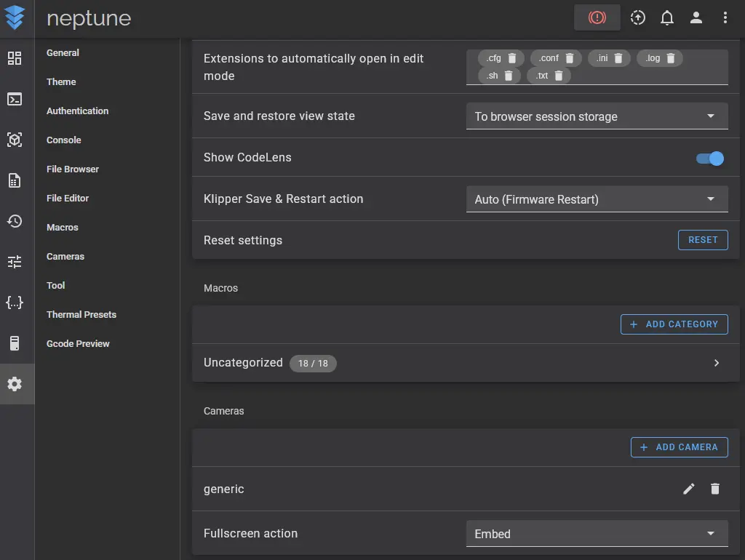The width and height of the screenshot is (745, 560).
Task: Click the generic camera name
Action: pos(224,489)
